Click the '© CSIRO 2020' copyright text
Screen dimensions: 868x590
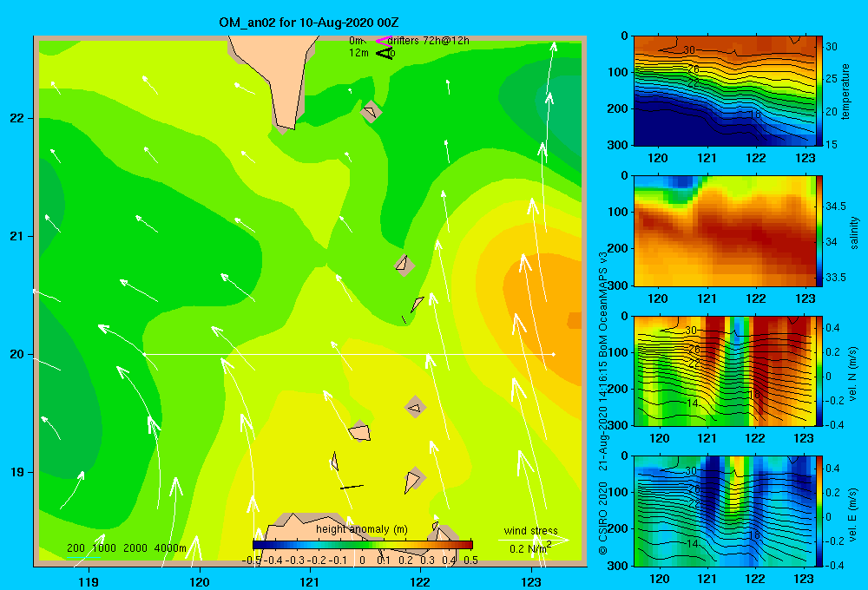click(603, 518)
